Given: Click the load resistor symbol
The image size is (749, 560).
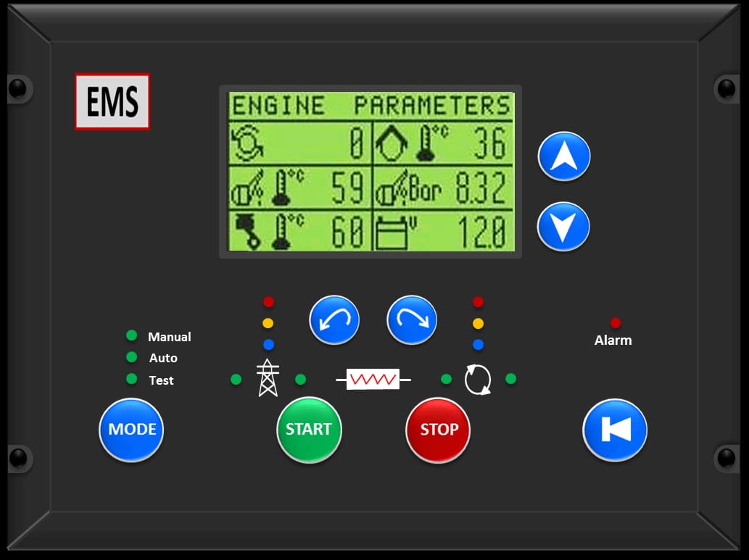Looking at the screenshot, I should [373, 380].
